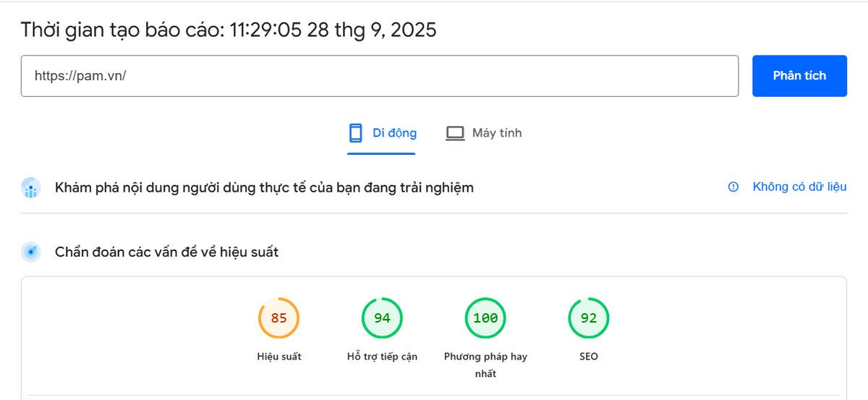Focus the URL field containing https://pam.vn/
This screenshot has width=868, height=400.
[x=379, y=76]
